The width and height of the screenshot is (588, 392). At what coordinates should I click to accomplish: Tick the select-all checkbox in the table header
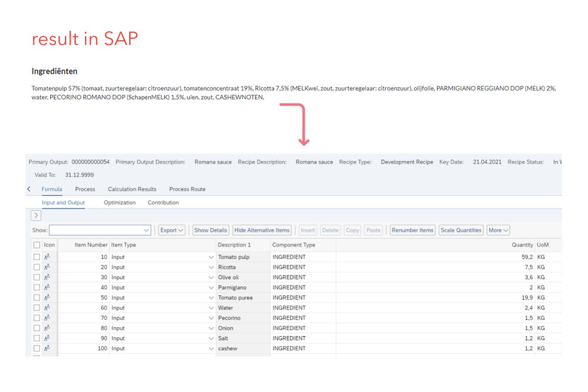click(x=37, y=245)
